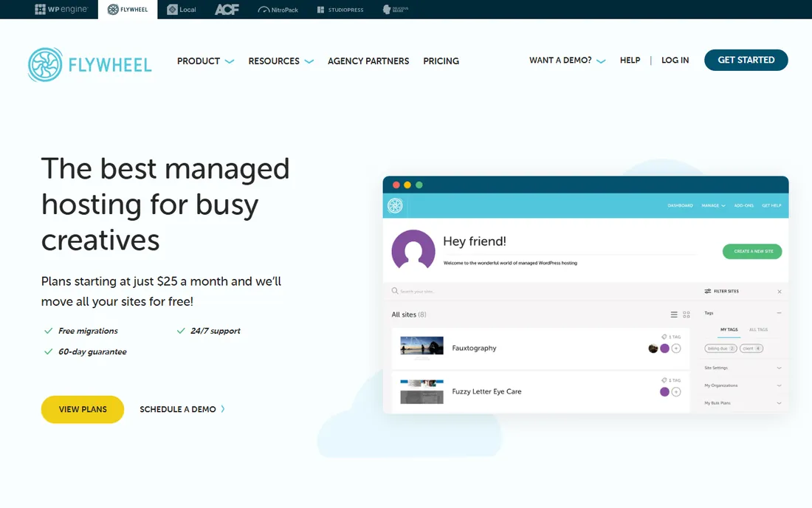Click the yellow minimize dot in dashboard mockup
Image resolution: width=812 pixels, height=508 pixels.
point(407,185)
